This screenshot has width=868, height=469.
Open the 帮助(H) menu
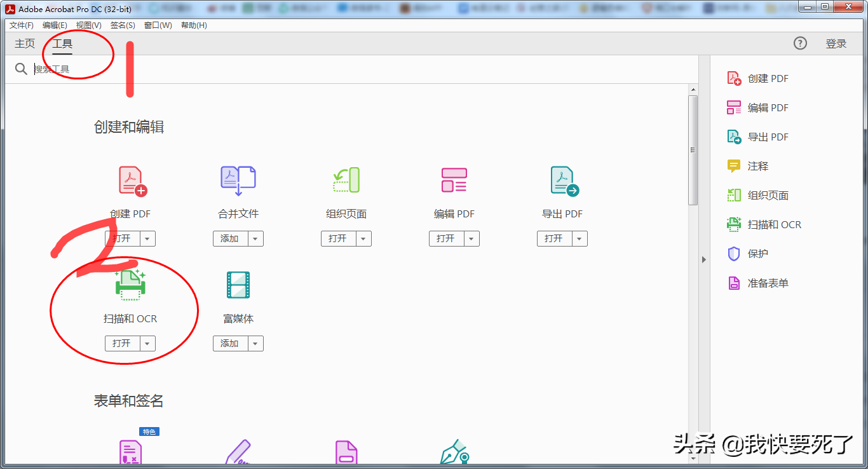pos(194,25)
